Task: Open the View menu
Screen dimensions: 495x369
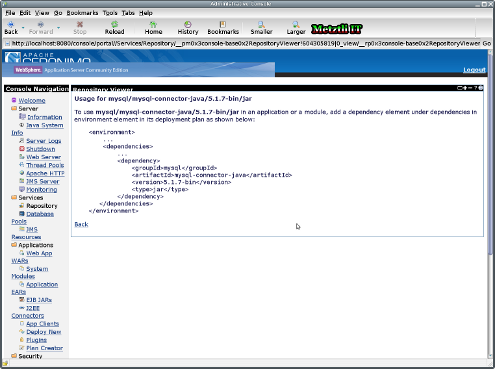Action: 42,13
